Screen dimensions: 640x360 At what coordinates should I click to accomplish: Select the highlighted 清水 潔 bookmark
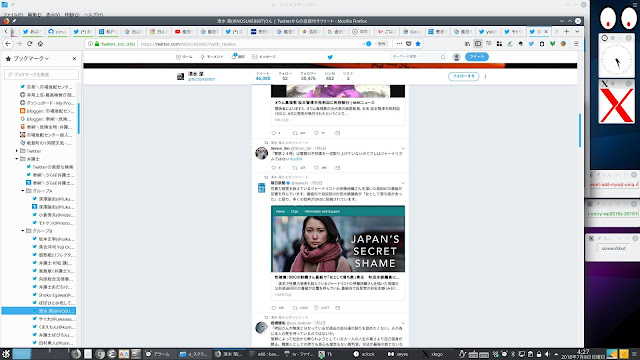coord(38,311)
